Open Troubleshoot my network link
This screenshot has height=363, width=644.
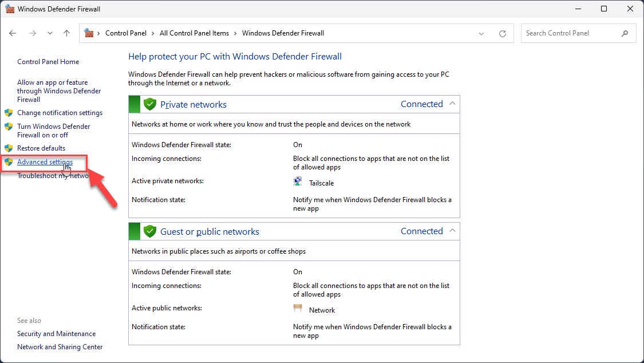pyautogui.click(x=53, y=176)
